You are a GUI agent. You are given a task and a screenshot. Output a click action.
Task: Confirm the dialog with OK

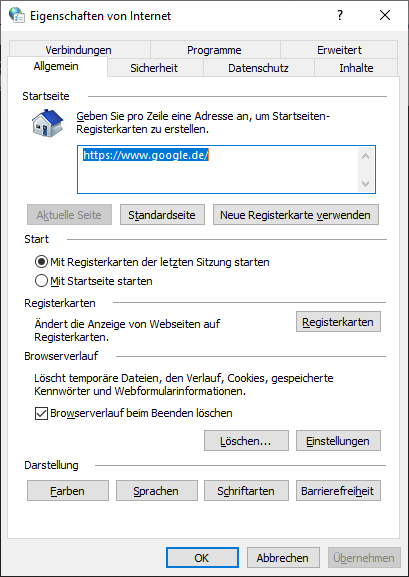point(202,558)
